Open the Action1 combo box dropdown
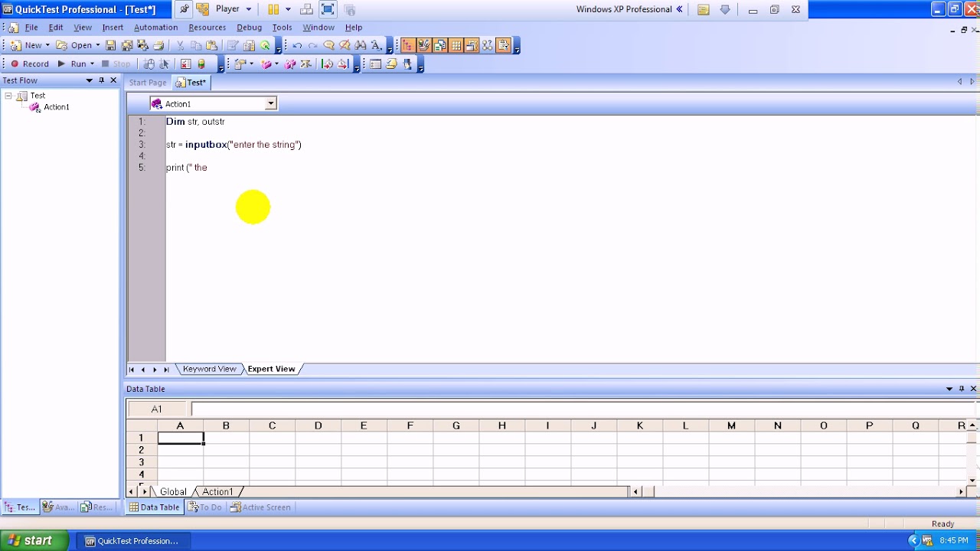 [270, 104]
